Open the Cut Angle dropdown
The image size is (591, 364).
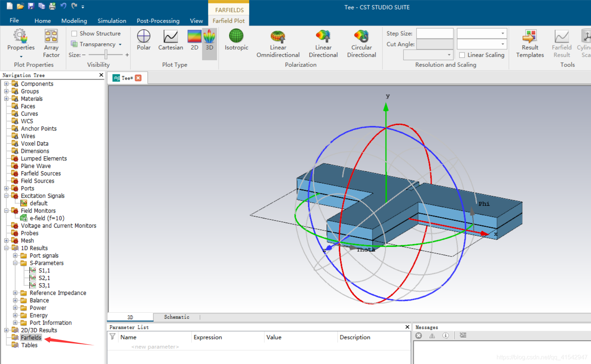click(503, 44)
